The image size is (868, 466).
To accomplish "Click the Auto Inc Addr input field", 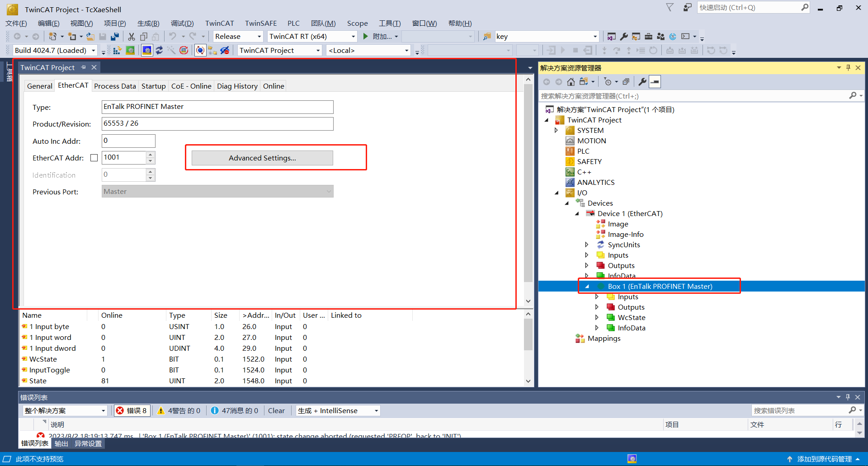I will coord(128,141).
